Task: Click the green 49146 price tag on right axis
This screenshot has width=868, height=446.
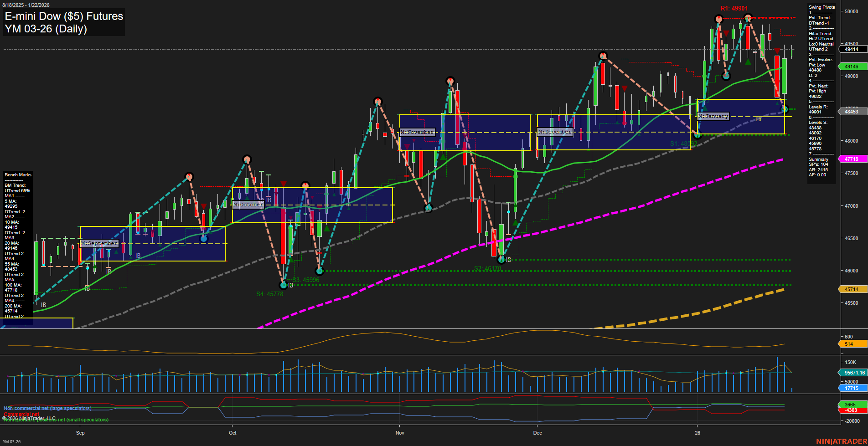Action: tap(851, 67)
